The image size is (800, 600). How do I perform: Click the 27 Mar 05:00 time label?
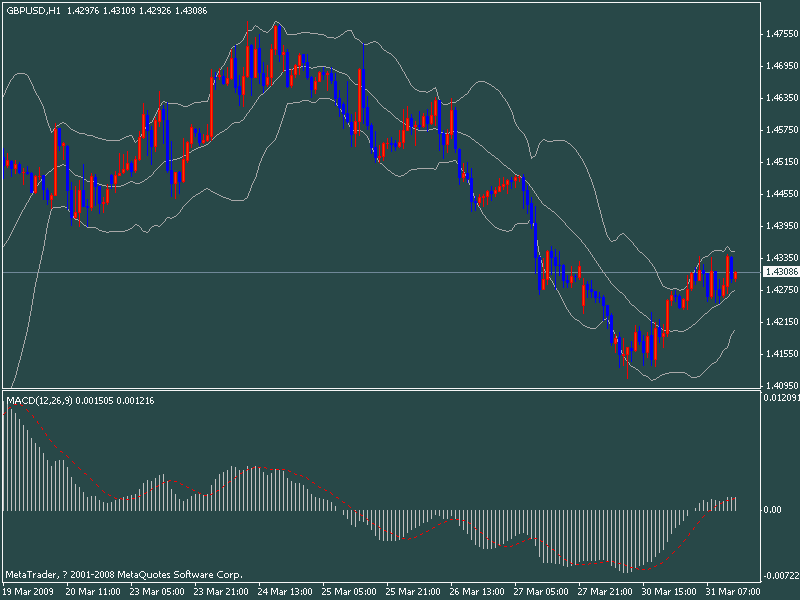click(541, 592)
